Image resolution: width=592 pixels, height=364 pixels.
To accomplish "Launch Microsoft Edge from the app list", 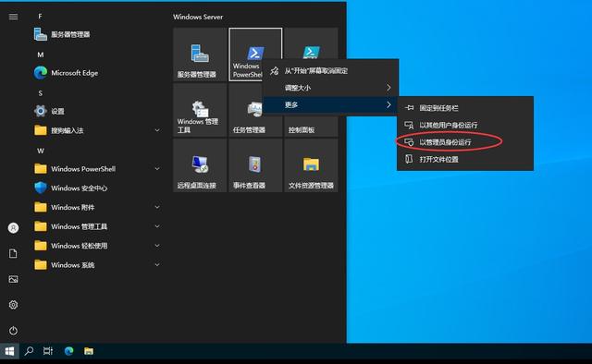I will click(97, 73).
